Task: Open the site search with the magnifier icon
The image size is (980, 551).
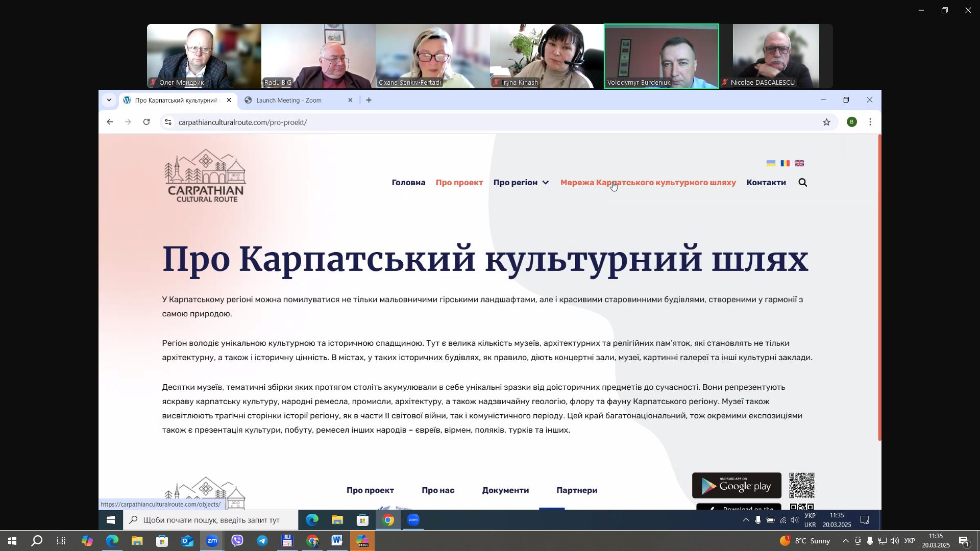Action: pos(803,182)
